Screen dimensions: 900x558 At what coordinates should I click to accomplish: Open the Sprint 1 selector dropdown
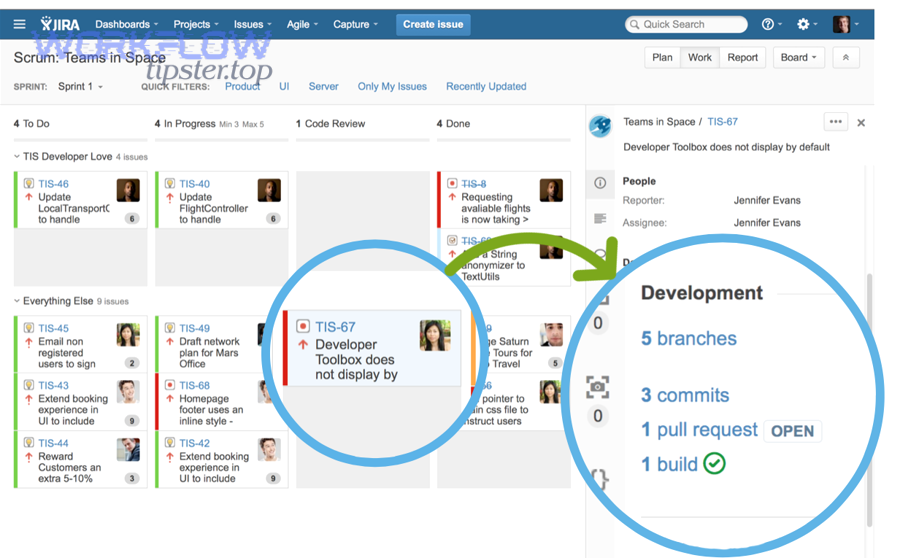(80, 86)
